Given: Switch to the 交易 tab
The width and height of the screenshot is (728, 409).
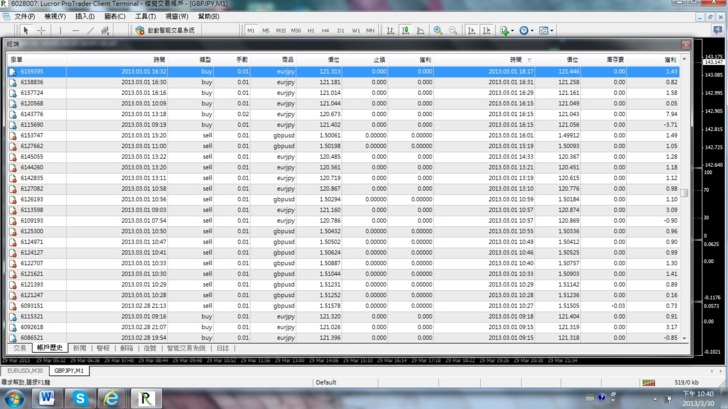Looking at the screenshot, I should click(18, 348).
